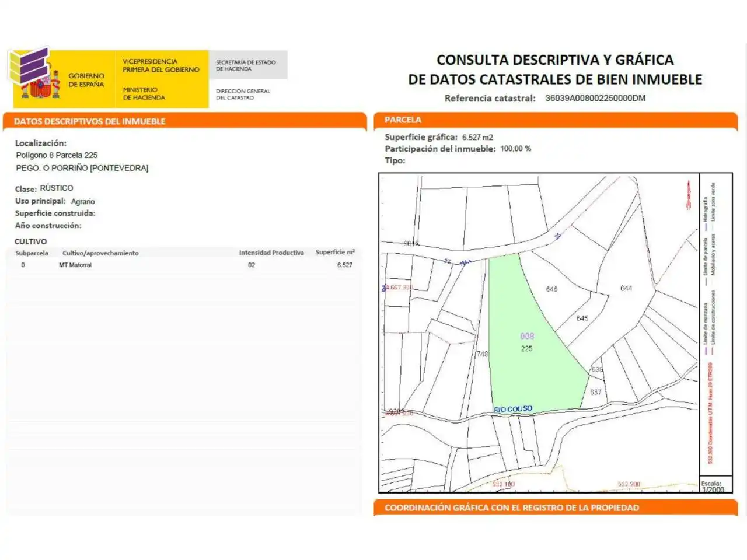Click parcel 748 beside green plot
The width and height of the screenshot is (747, 560).
pos(482,354)
